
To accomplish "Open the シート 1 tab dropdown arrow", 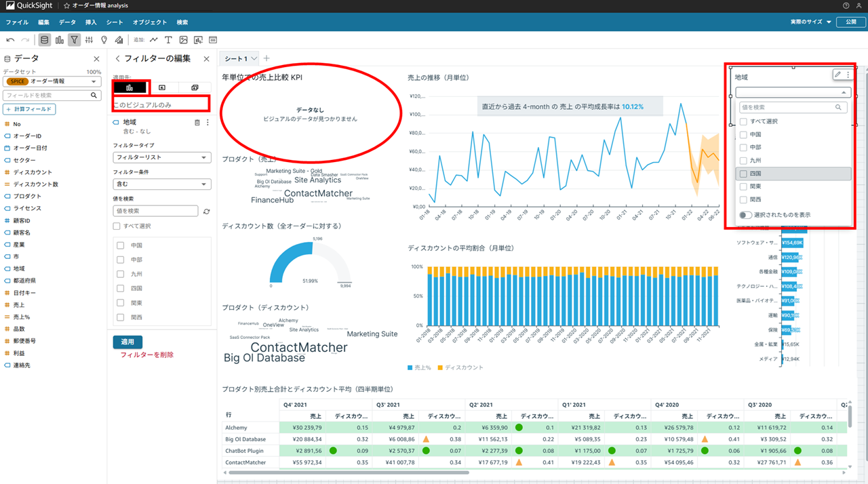I will (x=255, y=60).
